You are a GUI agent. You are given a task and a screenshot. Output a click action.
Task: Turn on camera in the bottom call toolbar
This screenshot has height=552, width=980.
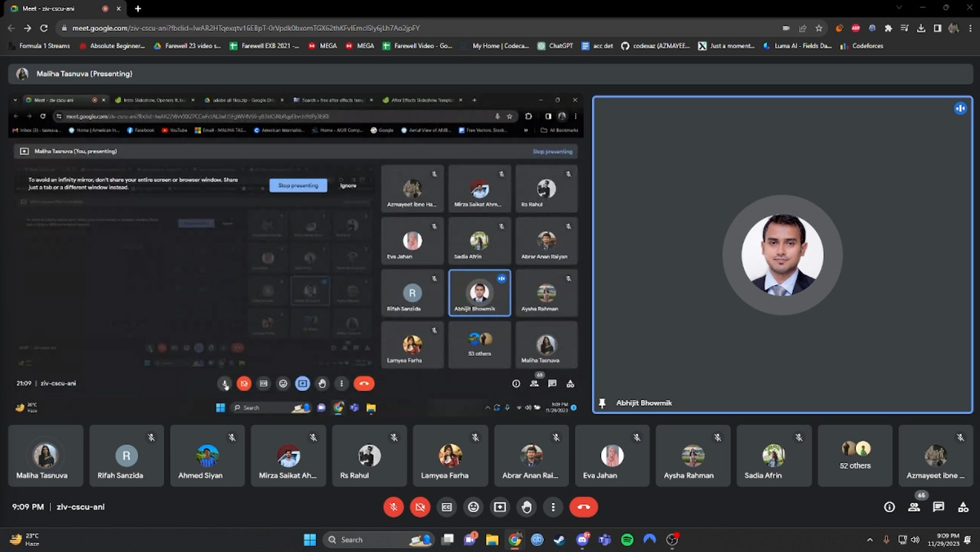(x=420, y=507)
